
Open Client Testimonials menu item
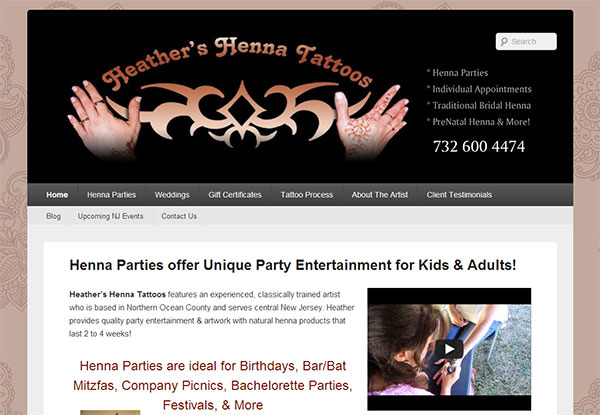459,195
